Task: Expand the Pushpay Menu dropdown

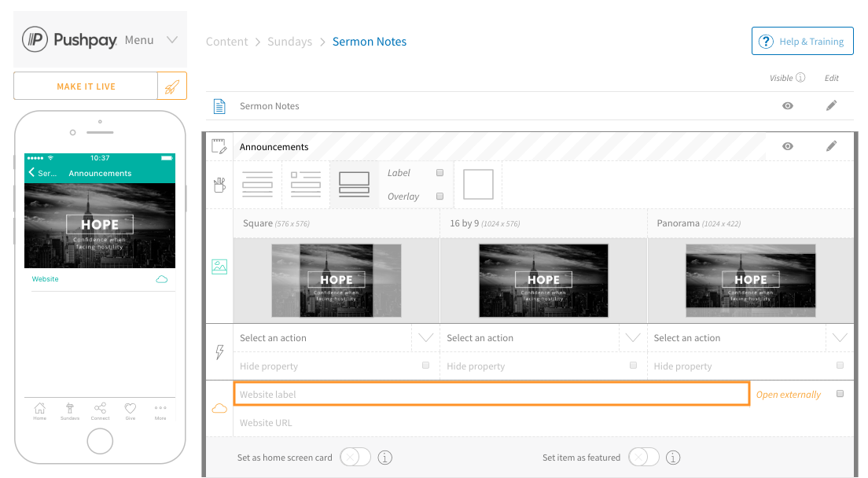Action: coord(172,40)
